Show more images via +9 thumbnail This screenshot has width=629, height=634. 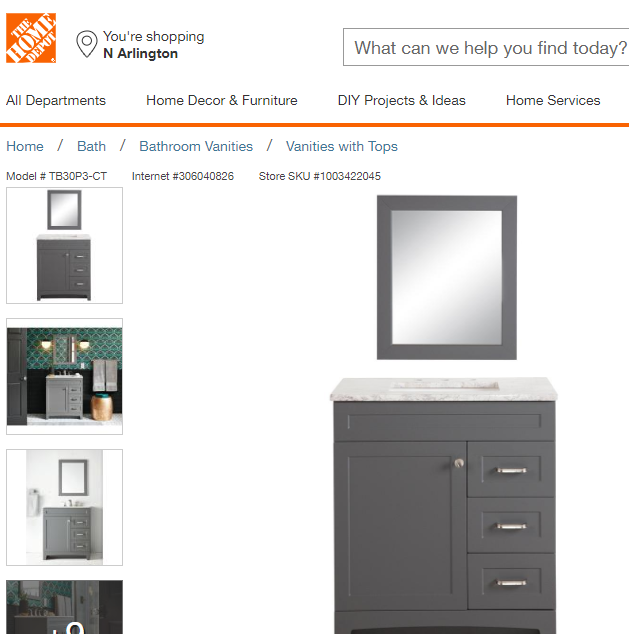64,607
